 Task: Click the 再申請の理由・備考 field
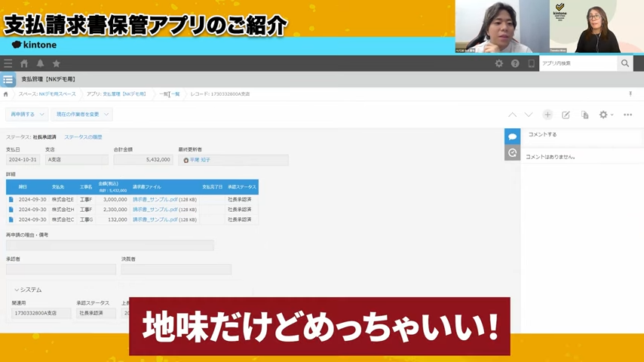pos(110,245)
